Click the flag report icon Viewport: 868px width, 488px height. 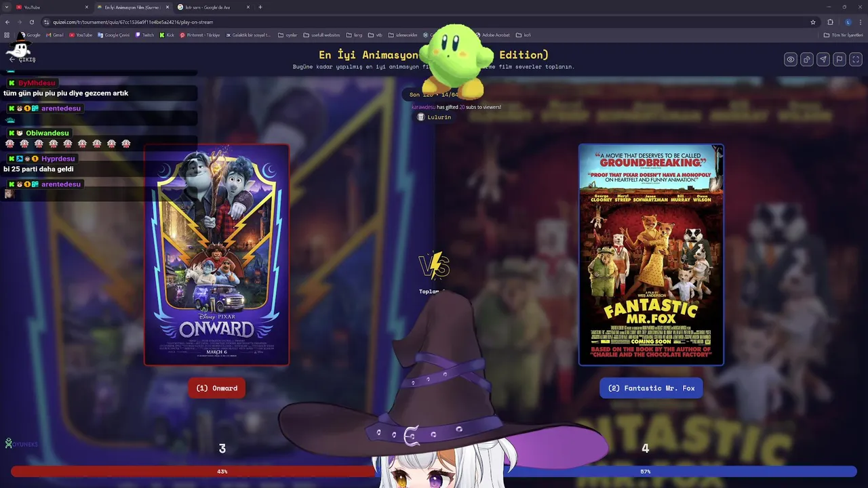click(x=840, y=59)
